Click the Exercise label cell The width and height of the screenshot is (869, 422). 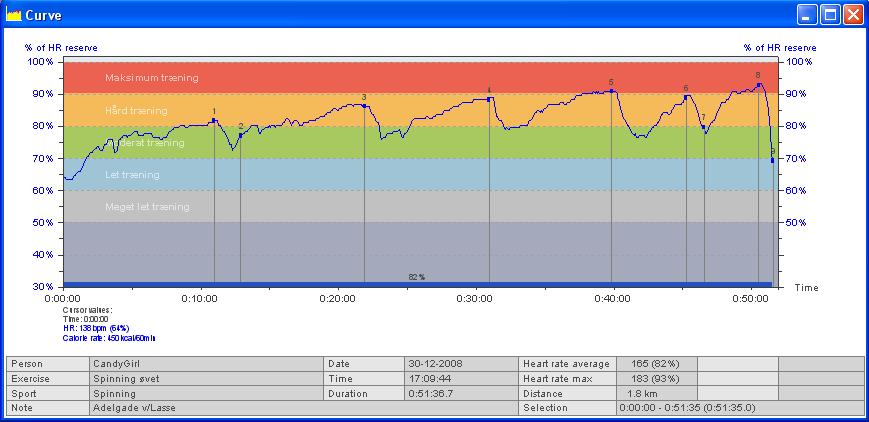click(x=48, y=379)
